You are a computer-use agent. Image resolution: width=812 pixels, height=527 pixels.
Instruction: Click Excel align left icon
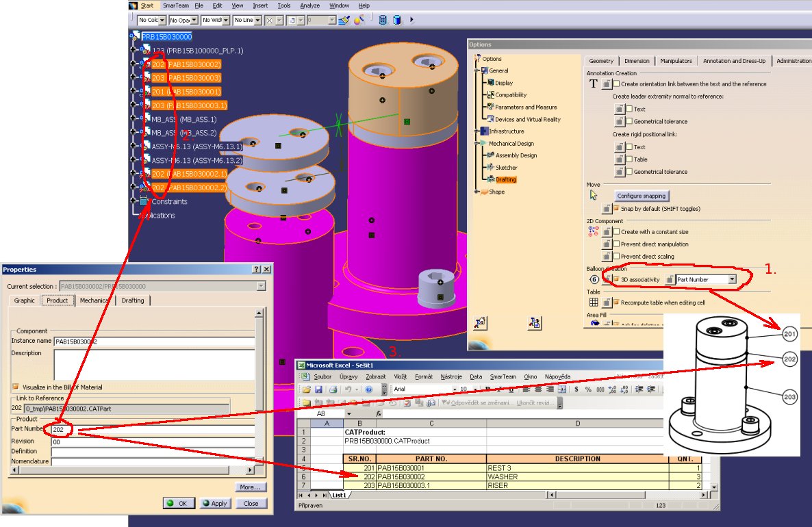point(526,389)
